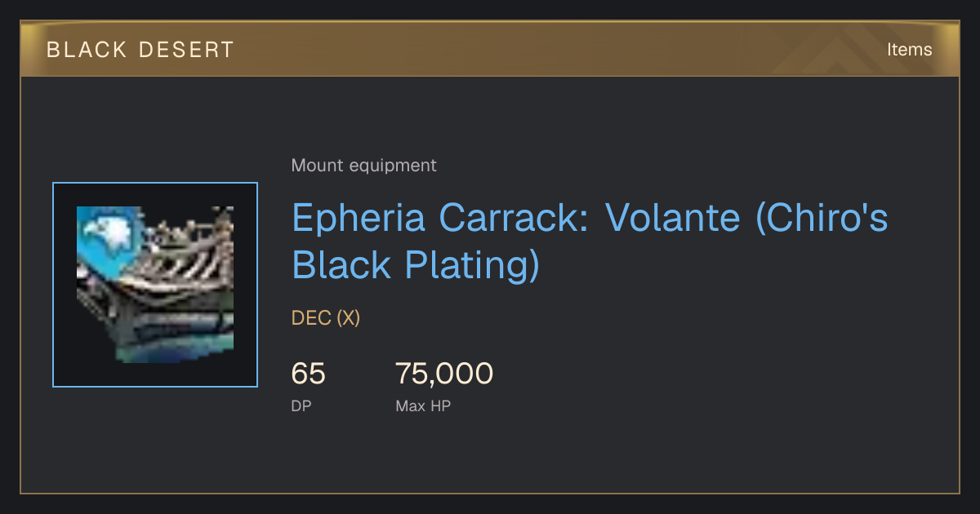Click the golden header banner bar
The width and height of the screenshot is (980, 514).
click(x=490, y=49)
